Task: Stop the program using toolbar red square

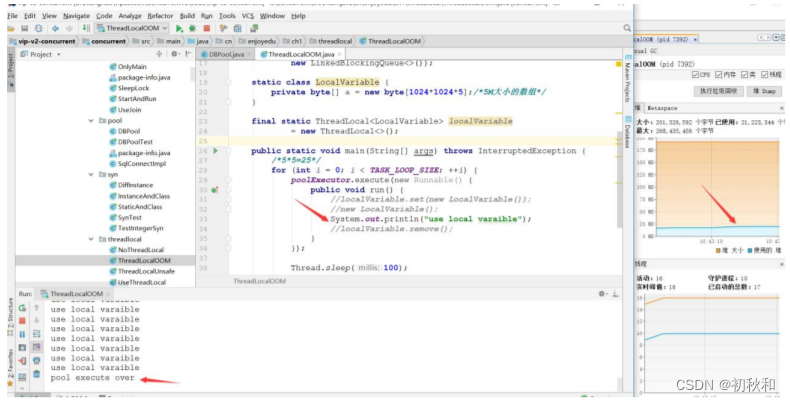Action: coord(207,28)
